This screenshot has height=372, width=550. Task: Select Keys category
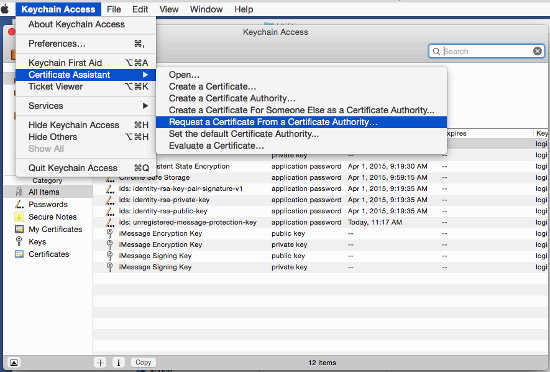[x=48, y=242]
